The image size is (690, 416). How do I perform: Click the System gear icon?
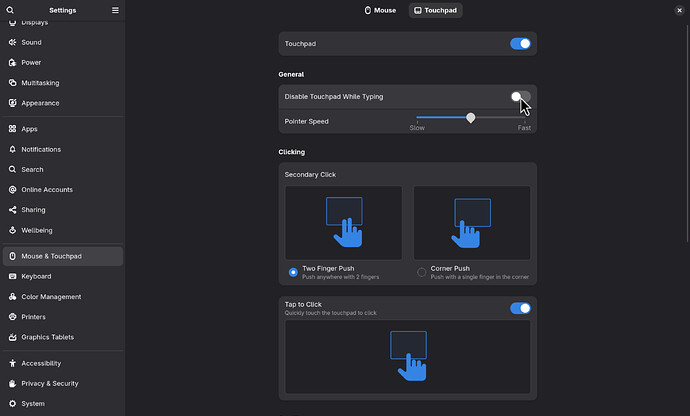click(x=12, y=404)
